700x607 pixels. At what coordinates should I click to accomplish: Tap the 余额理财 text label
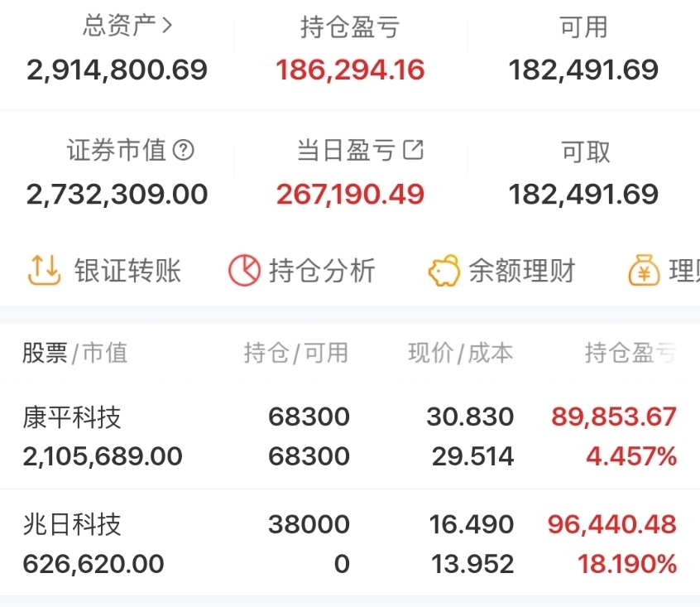[x=522, y=270]
